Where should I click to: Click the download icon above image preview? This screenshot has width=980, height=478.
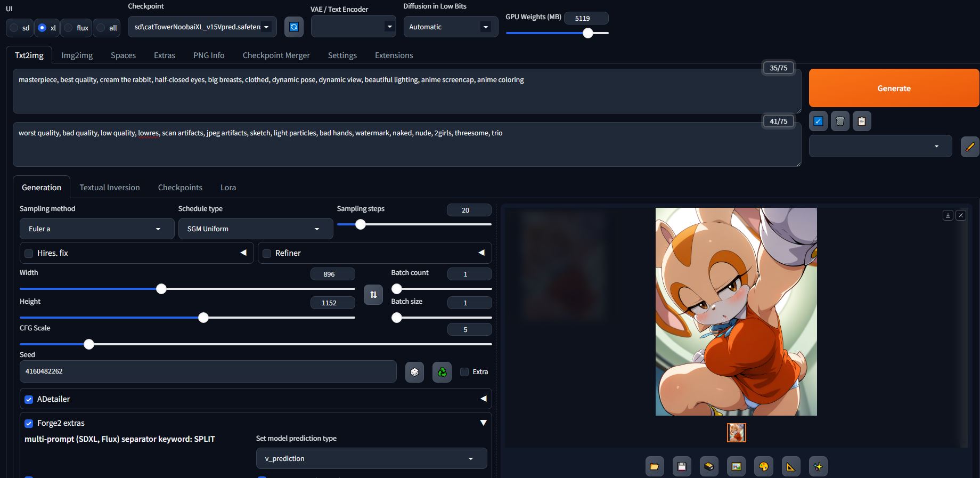948,215
